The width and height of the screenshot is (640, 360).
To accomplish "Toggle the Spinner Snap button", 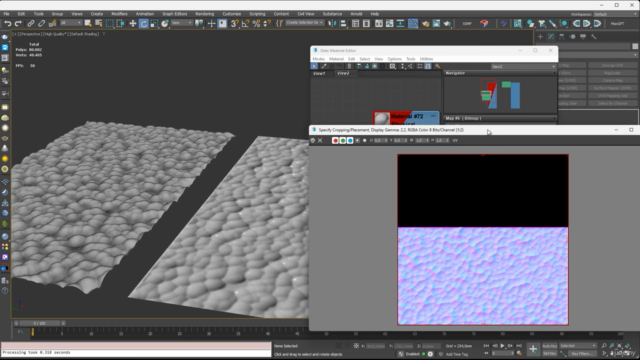I will click(267, 24).
